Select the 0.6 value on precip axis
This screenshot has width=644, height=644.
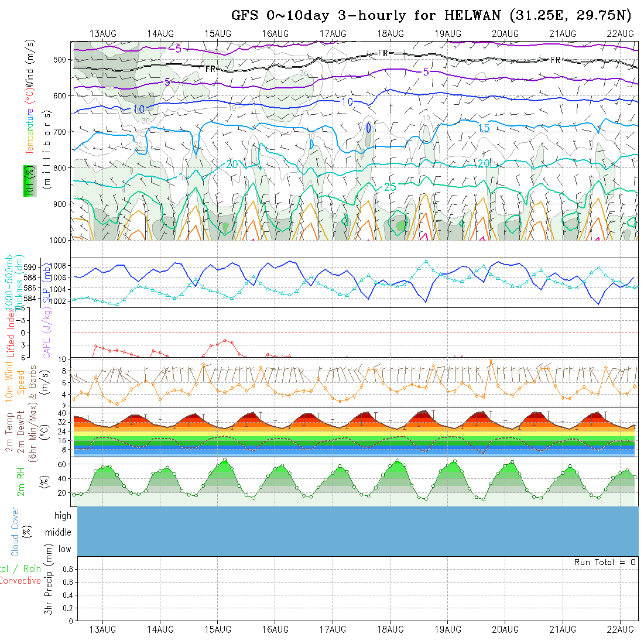click(68, 583)
